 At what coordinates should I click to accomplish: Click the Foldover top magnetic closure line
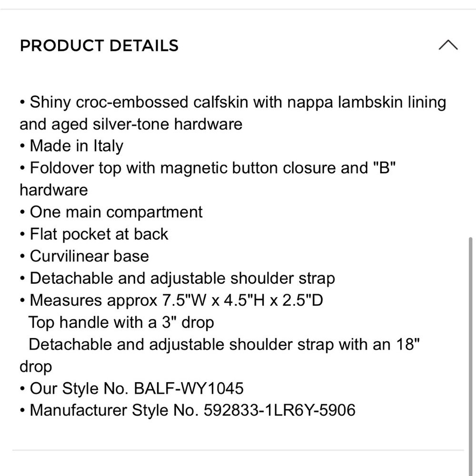click(208, 179)
